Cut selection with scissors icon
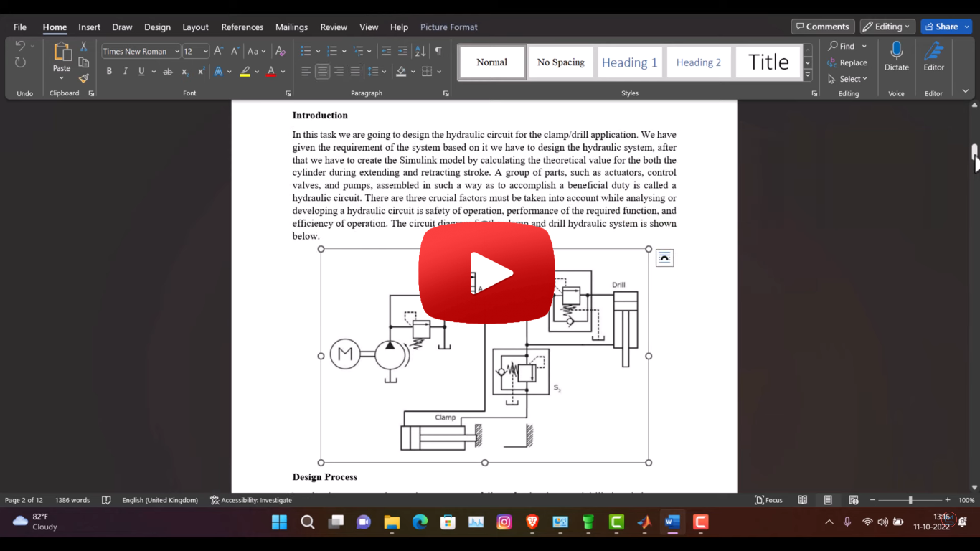The image size is (980, 551). (83, 46)
